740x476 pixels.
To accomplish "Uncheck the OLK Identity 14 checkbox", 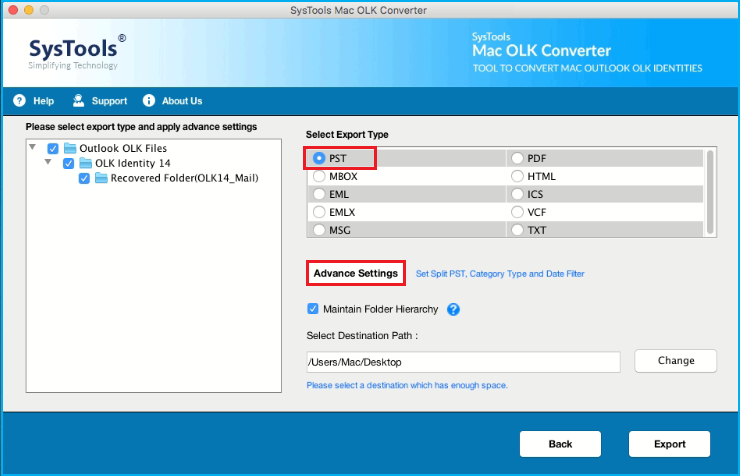I will coord(68,164).
